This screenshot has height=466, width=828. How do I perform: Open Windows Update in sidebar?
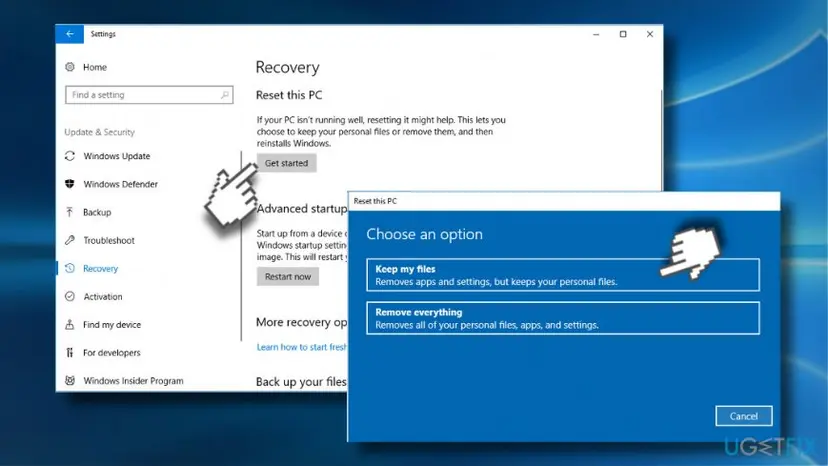point(117,156)
